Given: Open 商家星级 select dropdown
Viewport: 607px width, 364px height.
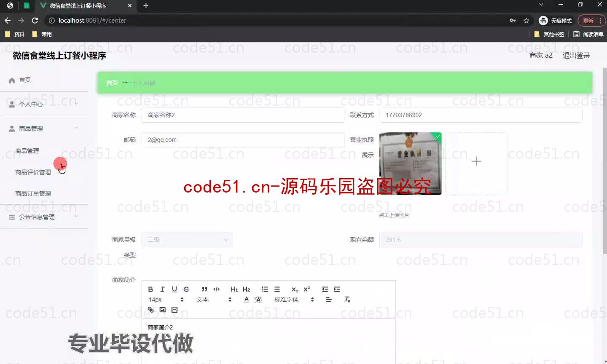Looking at the screenshot, I should pos(187,240).
